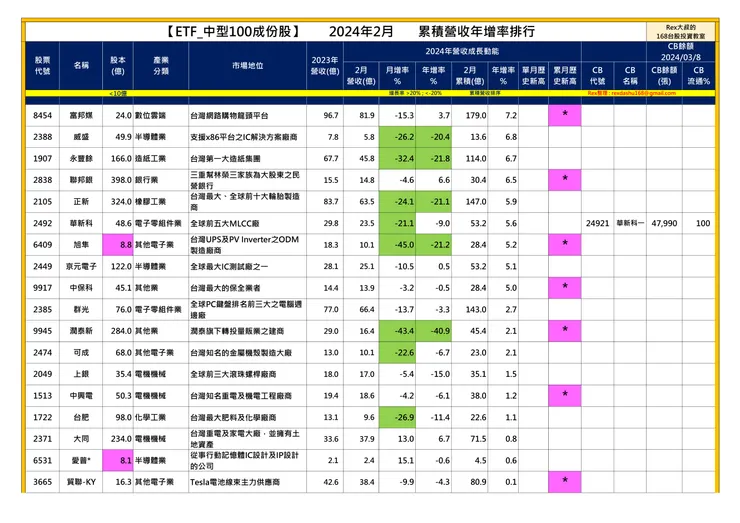Click the CB餘額 2024/03/8 header
Viewport: 740px width, 523px height.
[x=681, y=52]
